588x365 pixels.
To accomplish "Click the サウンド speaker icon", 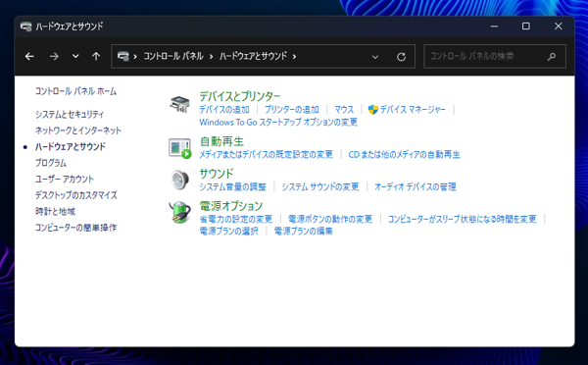I will (x=179, y=180).
